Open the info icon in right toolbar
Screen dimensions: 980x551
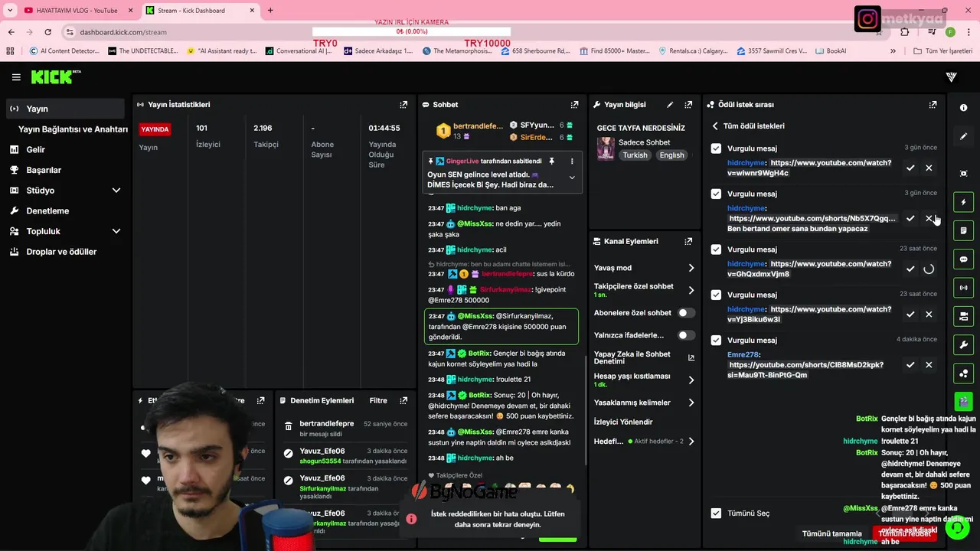pyautogui.click(x=963, y=108)
